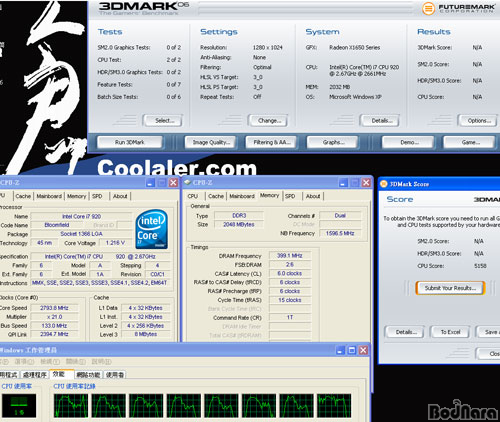Click the Name field 'Intel Core i7 920'
The image size is (500, 422).
pos(81,216)
